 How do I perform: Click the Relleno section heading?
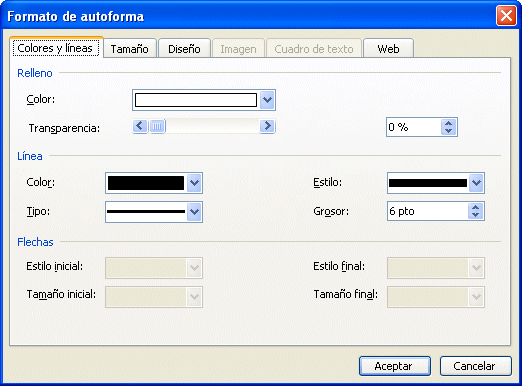tap(35, 73)
